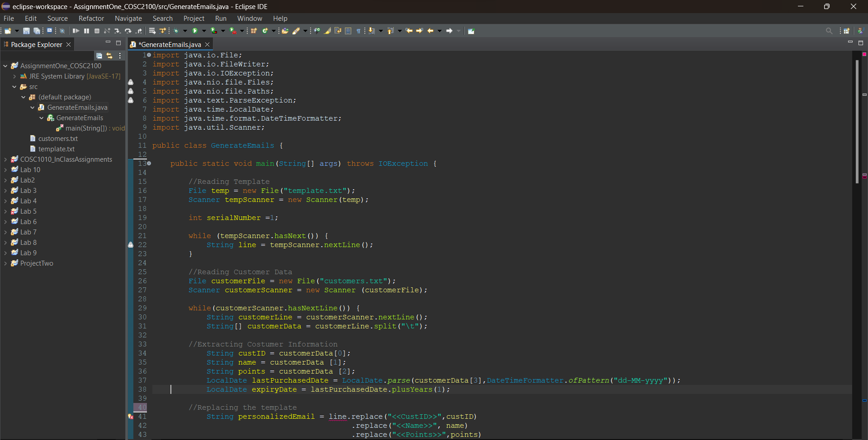Click the error marker icon on line 41

(131, 417)
